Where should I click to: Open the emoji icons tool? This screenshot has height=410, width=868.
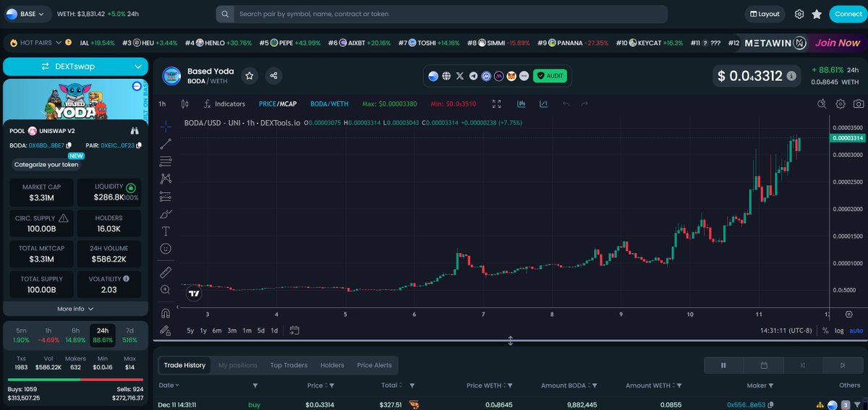(166, 249)
